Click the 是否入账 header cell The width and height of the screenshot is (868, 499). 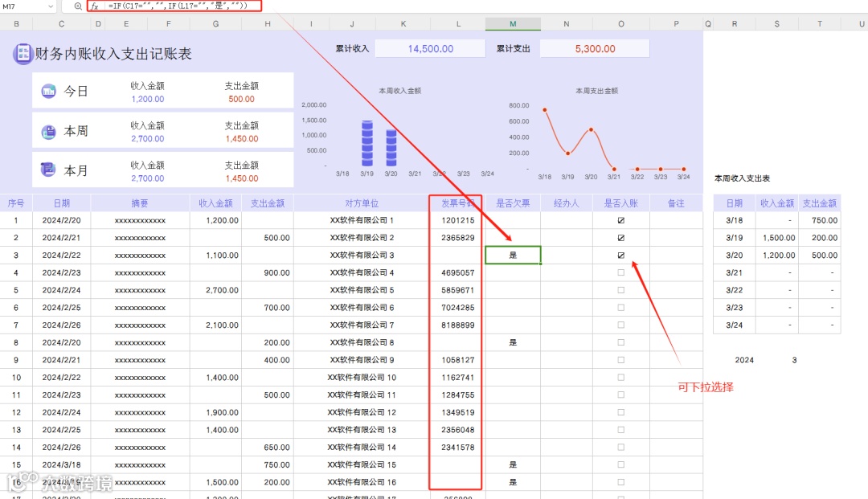pos(621,203)
